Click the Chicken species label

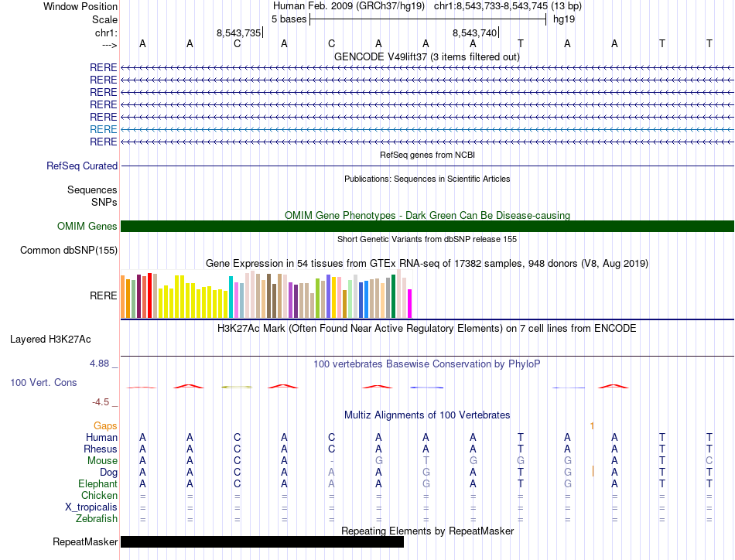[99, 495]
